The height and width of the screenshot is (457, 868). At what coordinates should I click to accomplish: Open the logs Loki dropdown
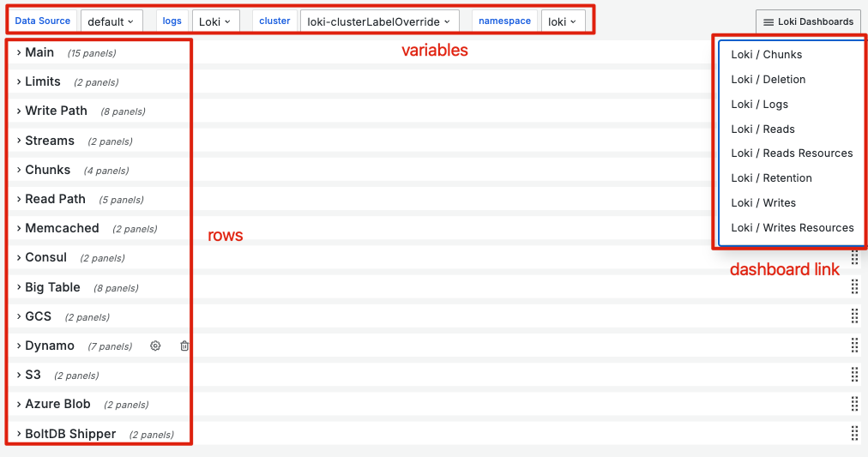216,21
